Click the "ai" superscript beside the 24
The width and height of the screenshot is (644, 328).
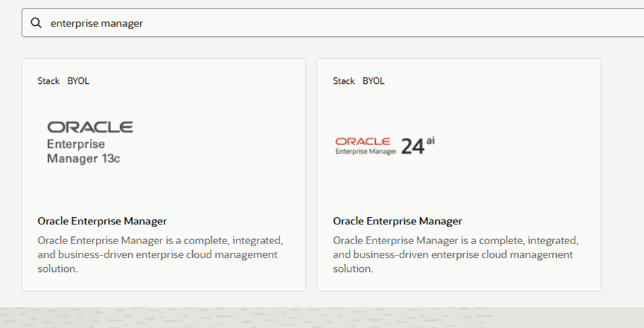point(431,141)
